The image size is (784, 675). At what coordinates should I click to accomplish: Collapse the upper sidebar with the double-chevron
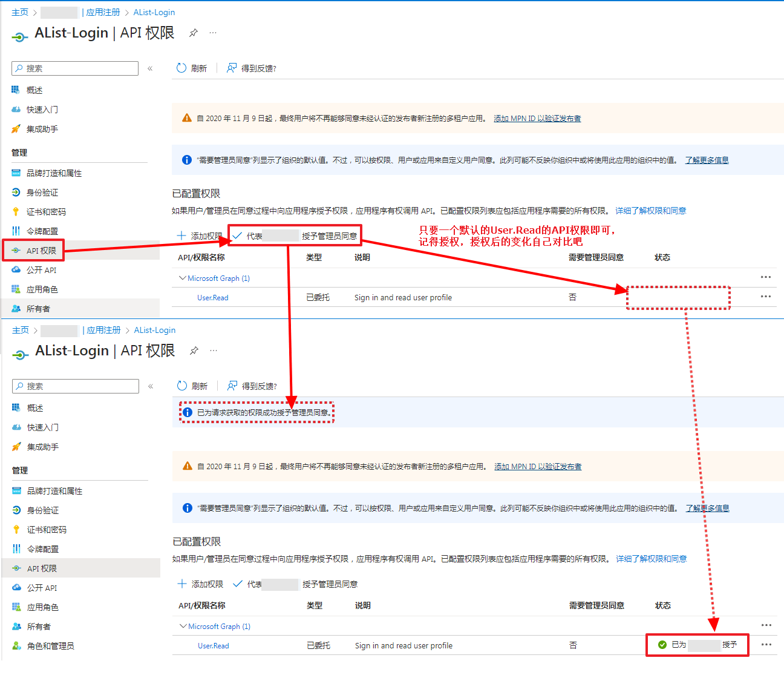coord(150,68)
